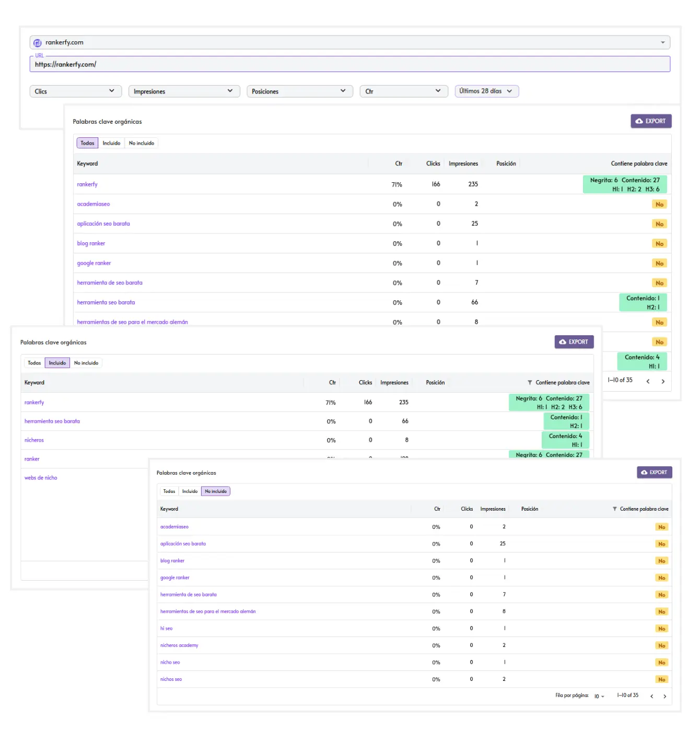Screen dimensions: 700x742
Task: Click green badge in rankerfy row, top panel
Action: 625,184
